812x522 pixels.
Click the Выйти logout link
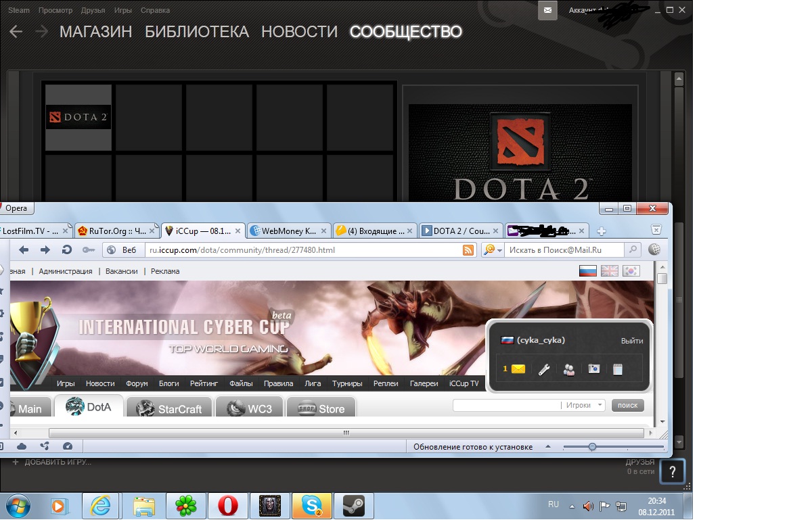pyautogui.click(x=632, y=341)
